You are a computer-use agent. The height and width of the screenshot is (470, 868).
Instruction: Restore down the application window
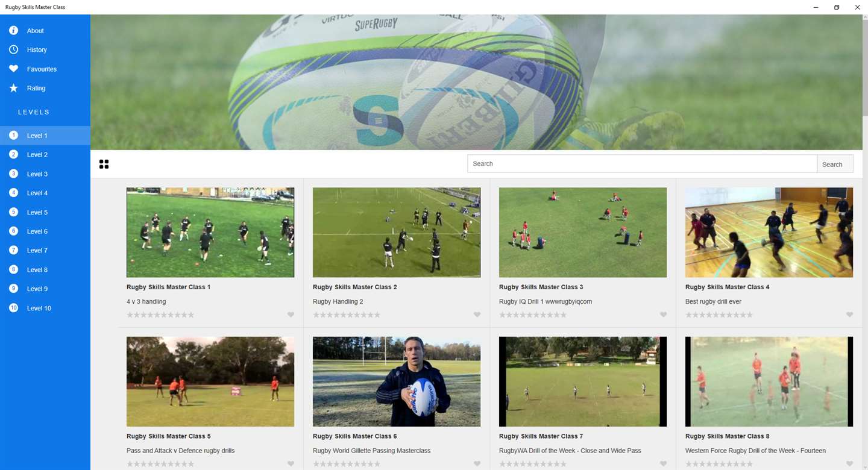pyautogui.click(x=837, y=7)
